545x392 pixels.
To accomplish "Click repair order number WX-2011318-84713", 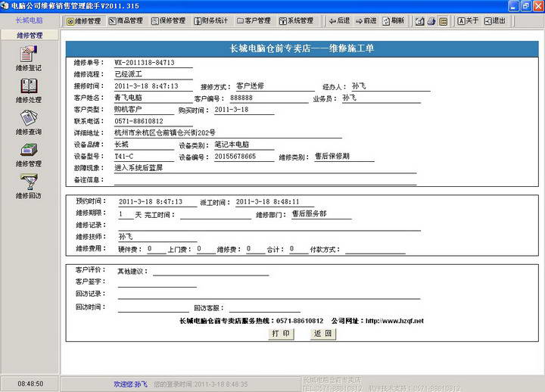I will [x=145, y=63].
